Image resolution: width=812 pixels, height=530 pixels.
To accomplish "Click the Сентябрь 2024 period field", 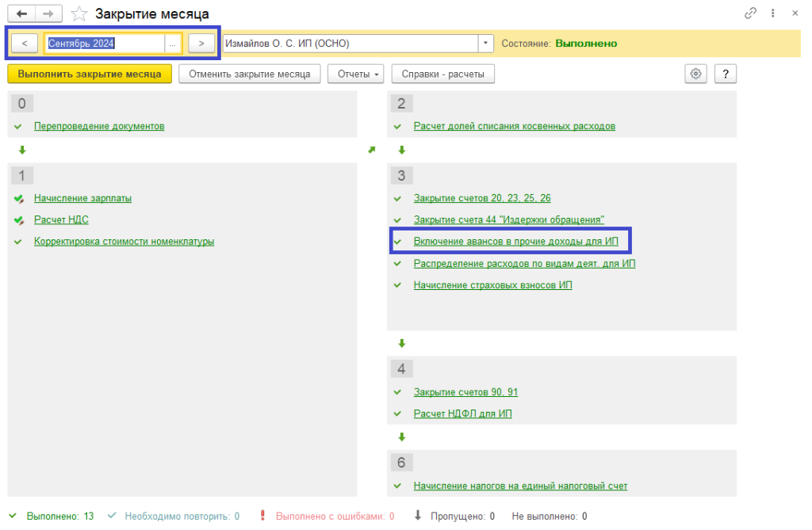I will [105, 44].
